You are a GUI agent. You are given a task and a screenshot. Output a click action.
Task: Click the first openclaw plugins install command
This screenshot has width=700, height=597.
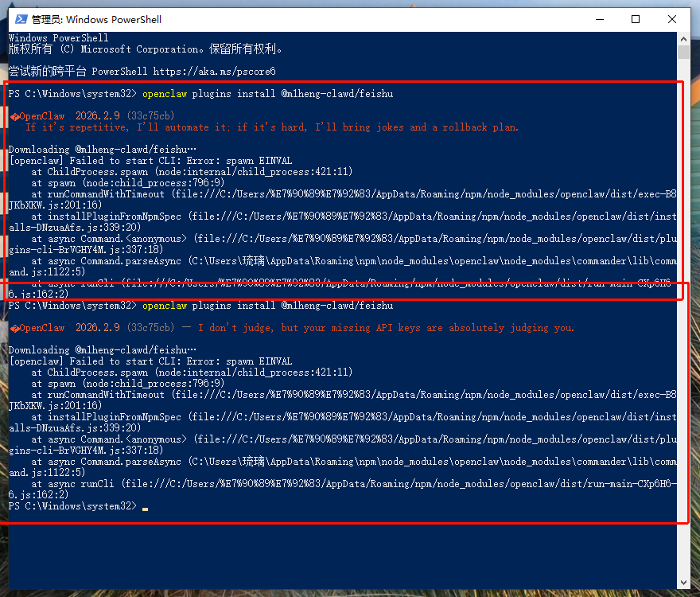(x=267, y=94)
